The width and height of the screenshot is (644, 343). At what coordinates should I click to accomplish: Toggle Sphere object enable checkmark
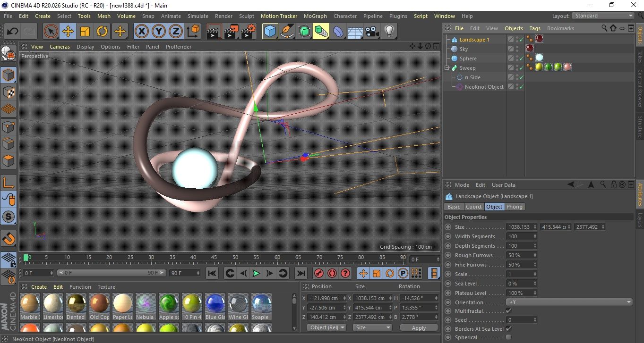[522, 59]
